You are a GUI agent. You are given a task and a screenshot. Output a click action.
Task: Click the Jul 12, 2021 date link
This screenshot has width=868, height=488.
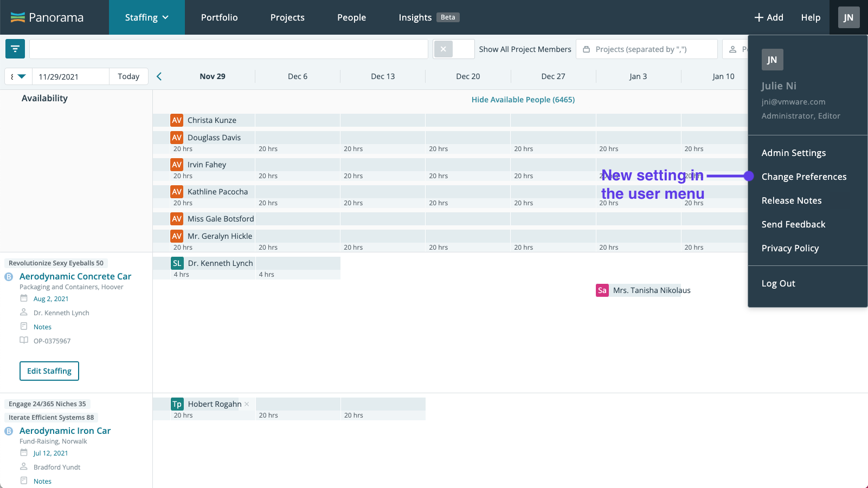pyautogui.click(x=50, y=453)
